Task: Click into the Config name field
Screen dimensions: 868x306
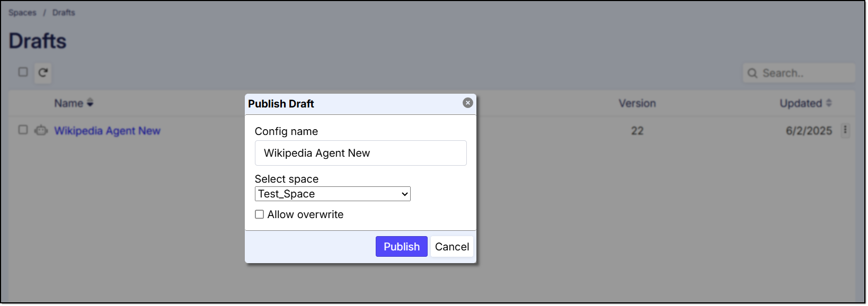Action: (x=360, y=153)
